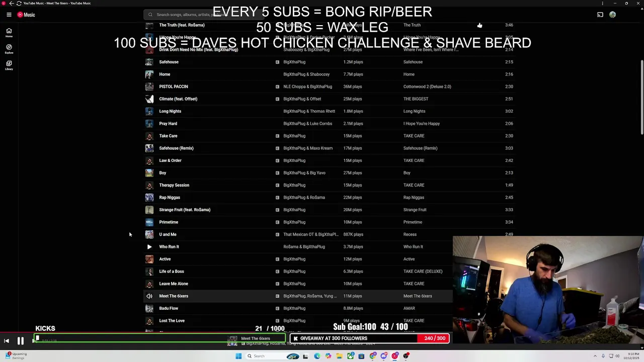The width and height of the screenshot is (644, 362).
Task: Open the account profile avatar menu
Action: [612, 15]
